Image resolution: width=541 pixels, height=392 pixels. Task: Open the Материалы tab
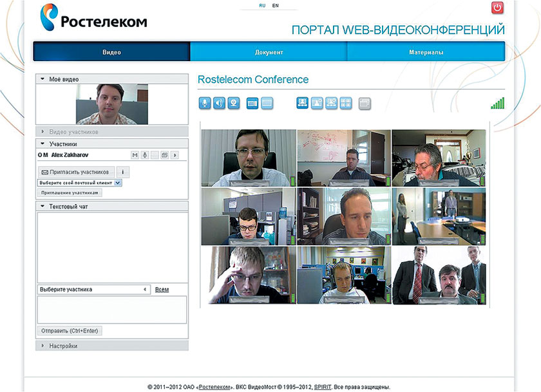coord(426,52)
